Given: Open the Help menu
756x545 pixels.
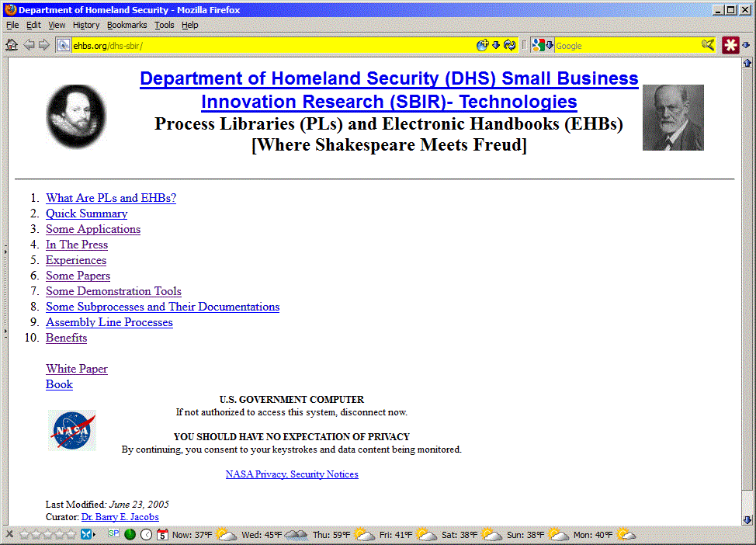Looking at the screenshot, I should click(190, 25).
